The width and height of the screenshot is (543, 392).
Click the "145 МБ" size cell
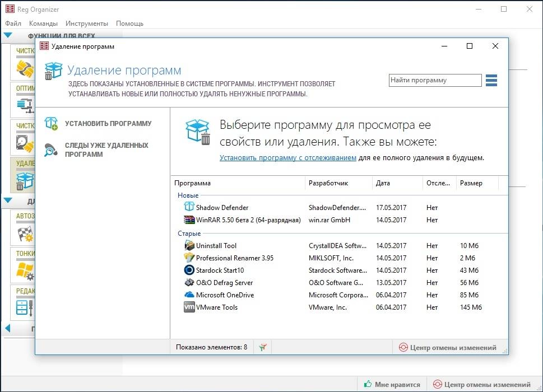click(471, 307)
